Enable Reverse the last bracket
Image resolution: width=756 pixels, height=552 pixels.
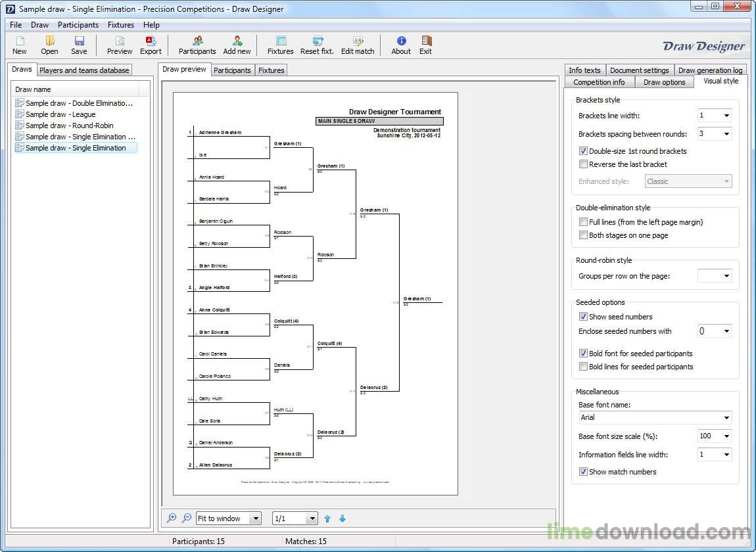[583, 164]
